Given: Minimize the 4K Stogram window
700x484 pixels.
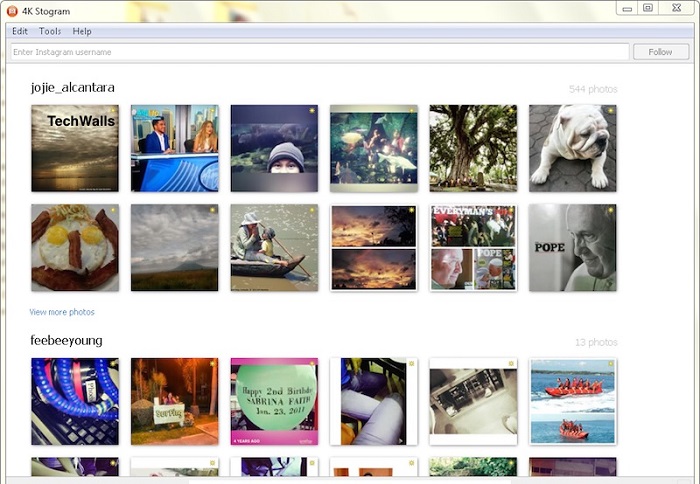Looking at the screenshot, I should pos(627,8).
